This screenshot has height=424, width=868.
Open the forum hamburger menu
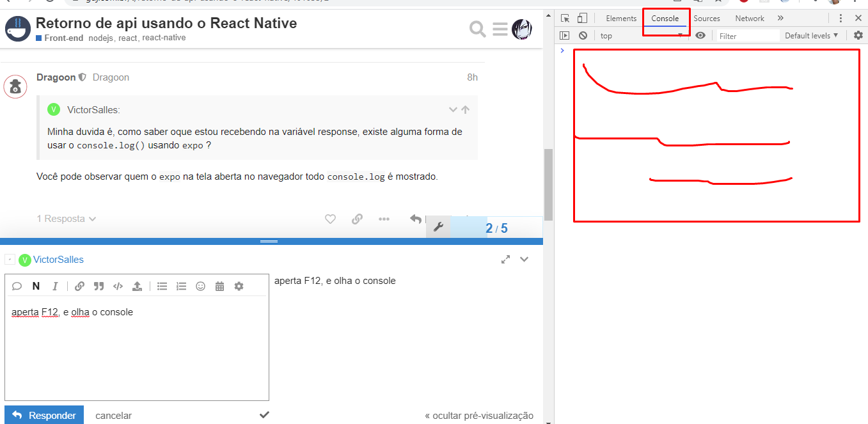(500, 29)
